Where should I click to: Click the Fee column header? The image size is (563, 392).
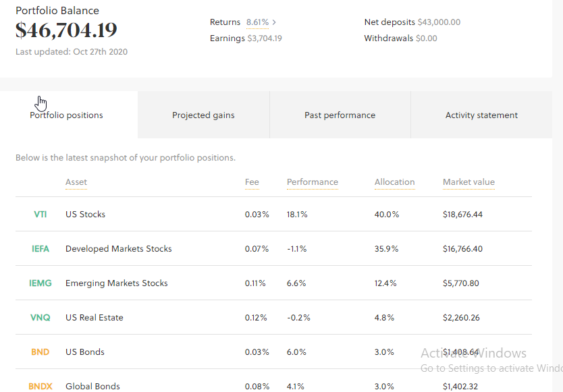[252, 182]
